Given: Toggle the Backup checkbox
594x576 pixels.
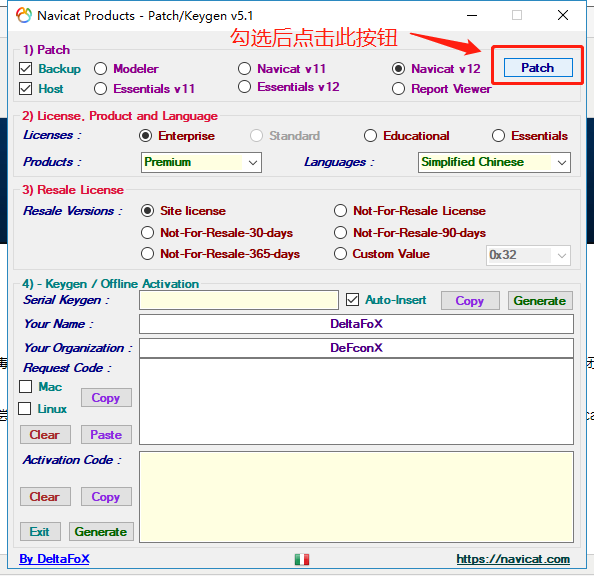Looking at the screenshot, I should coord(25,69).
